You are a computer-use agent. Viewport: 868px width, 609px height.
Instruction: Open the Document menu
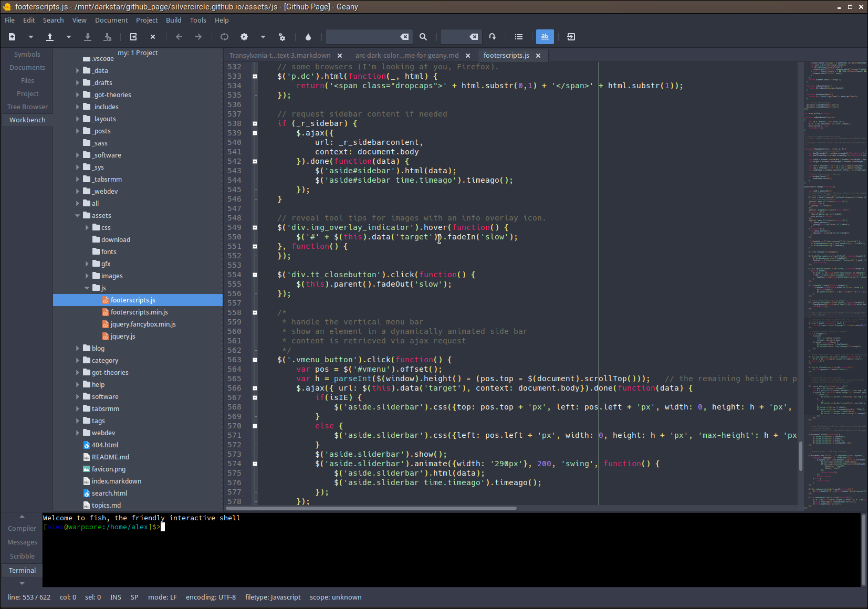click(111, 20)
